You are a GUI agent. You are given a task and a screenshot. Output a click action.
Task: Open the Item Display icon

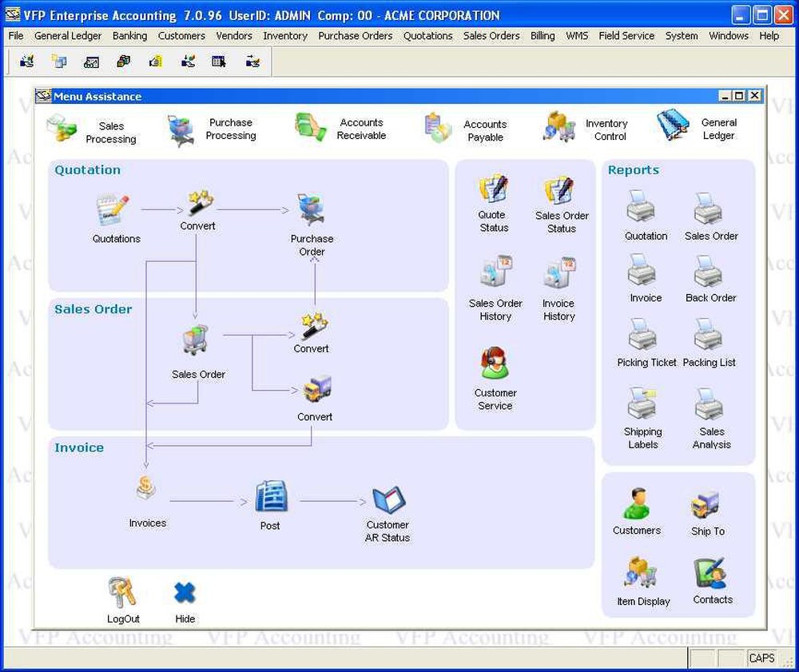642,574
